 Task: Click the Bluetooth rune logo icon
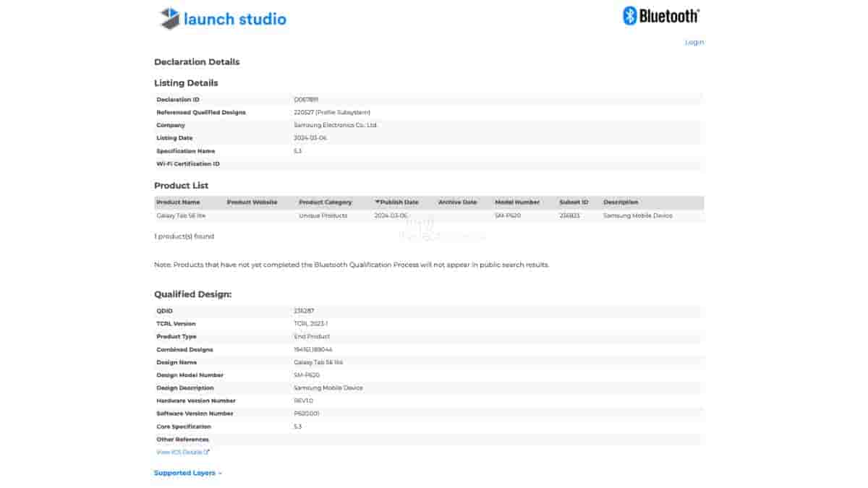tap(629, 16)
